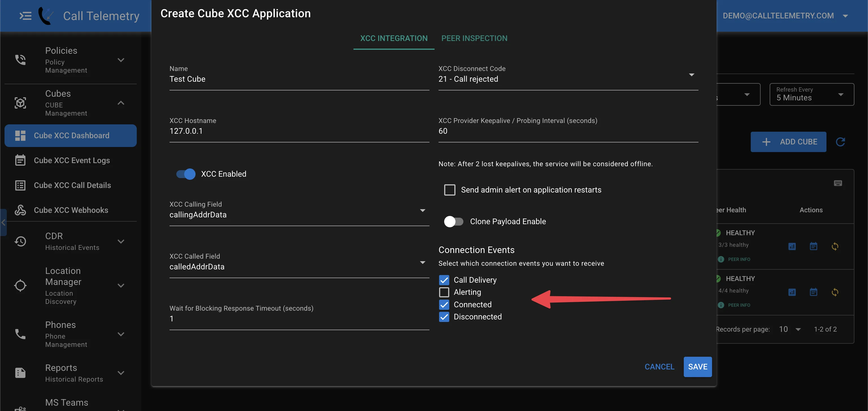Cancel the Create Cube dialog
Viewport: 868px width, 411px height.
(659, 367)
